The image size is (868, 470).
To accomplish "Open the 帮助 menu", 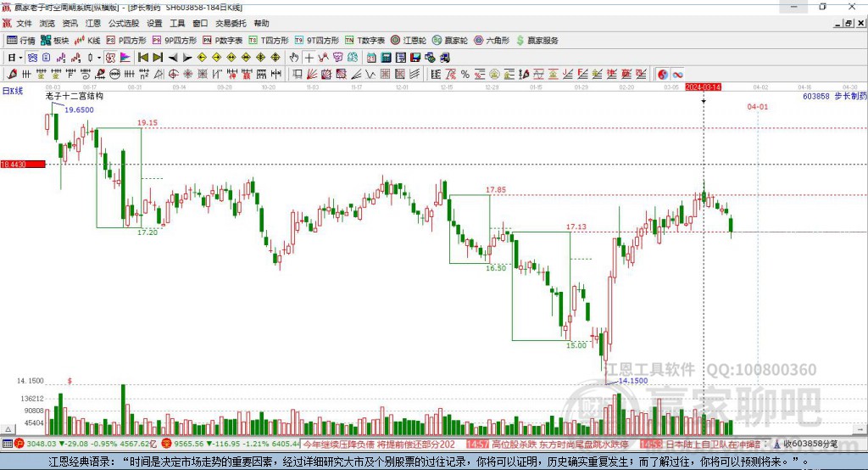I will pos(261,23).
